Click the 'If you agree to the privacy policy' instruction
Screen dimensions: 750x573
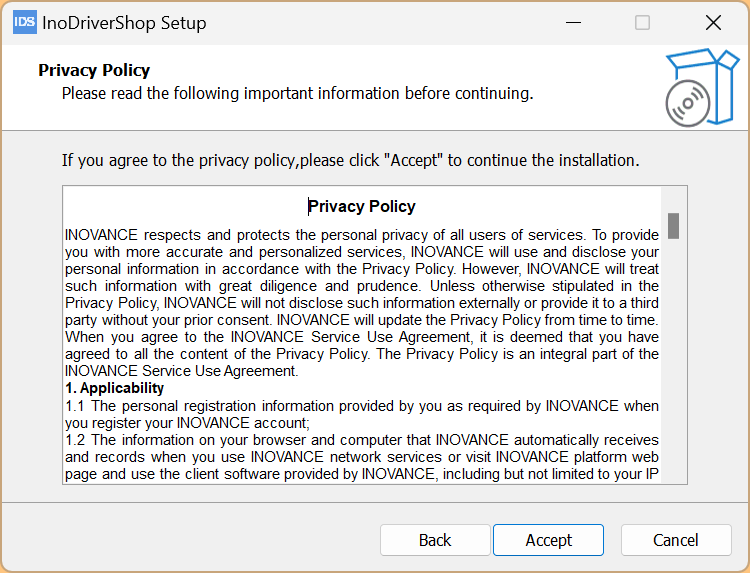coord(351,160)
